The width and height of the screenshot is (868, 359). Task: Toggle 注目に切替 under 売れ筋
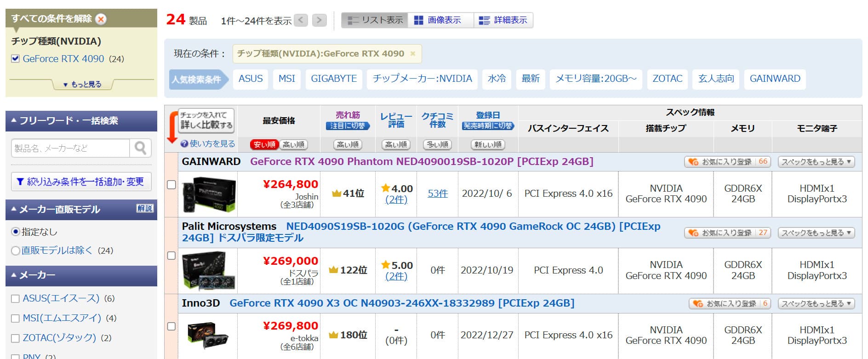click(348, 126)
